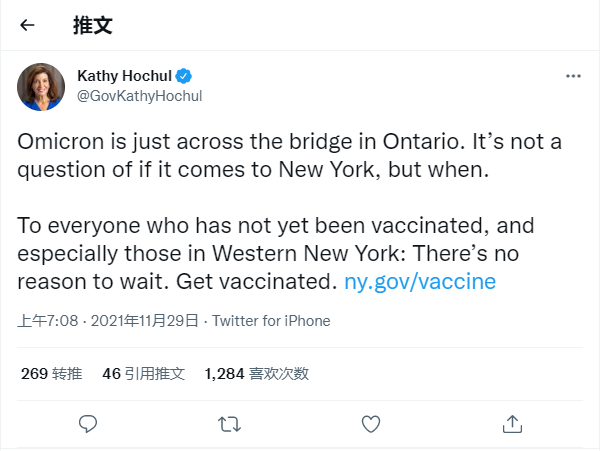View the 269 retweets list
The height and width of the screenshot is (451, 606).
(51, 374)
